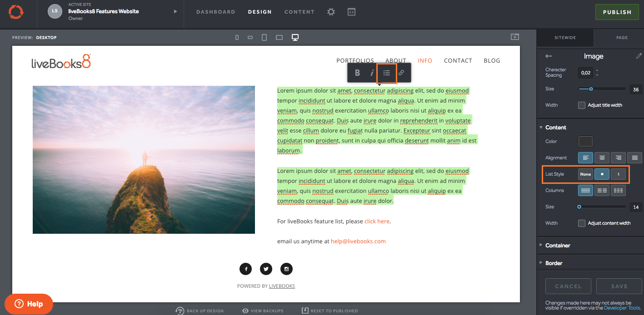The width and height of the screenshot is (644, 315).
Task: Expand the Border section
Action: (x=554, y=263)
